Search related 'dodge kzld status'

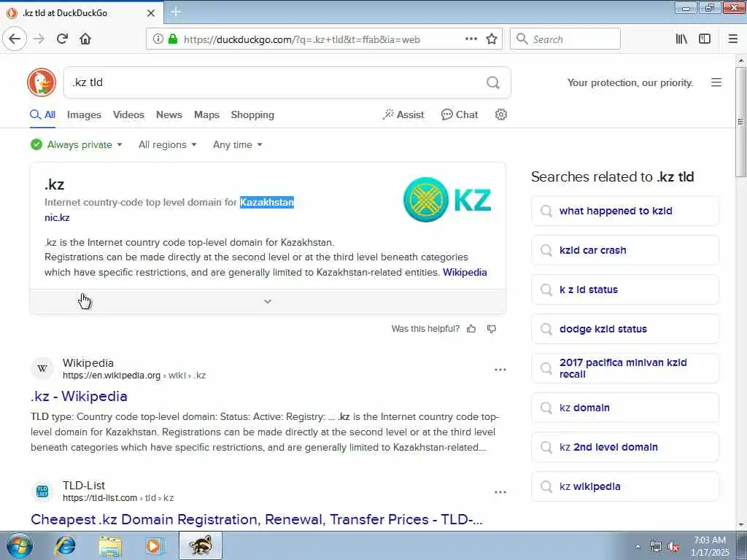[625, 329]
